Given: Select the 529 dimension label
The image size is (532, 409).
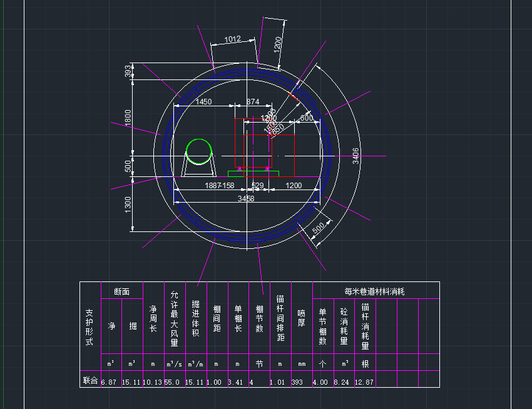Looking at the screenshot, I should [x=257, y=186].
